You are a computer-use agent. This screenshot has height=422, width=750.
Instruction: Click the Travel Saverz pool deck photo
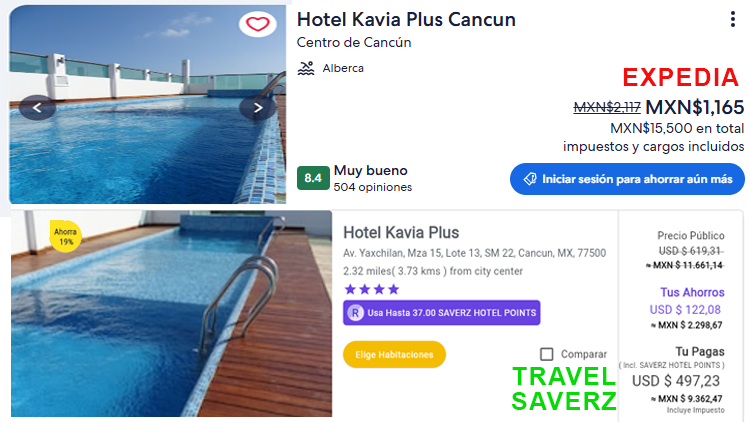coord(171,313)
